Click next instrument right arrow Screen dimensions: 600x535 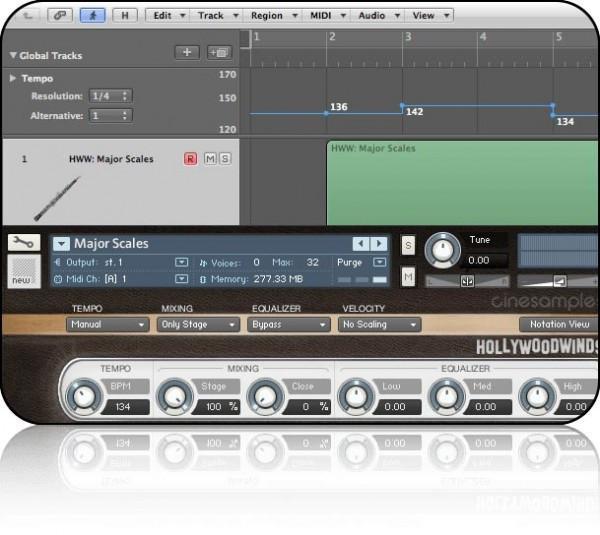(379, 244)
